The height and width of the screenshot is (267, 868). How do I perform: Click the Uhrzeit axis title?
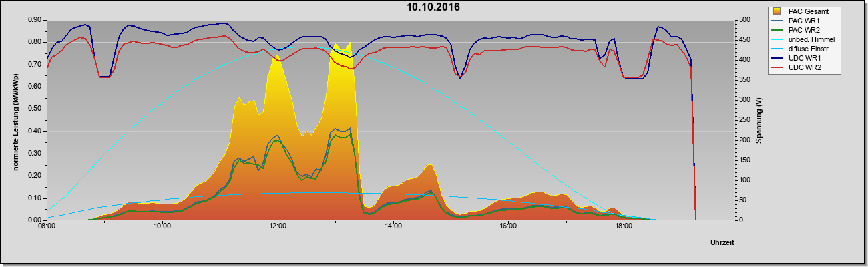(724, 242)
